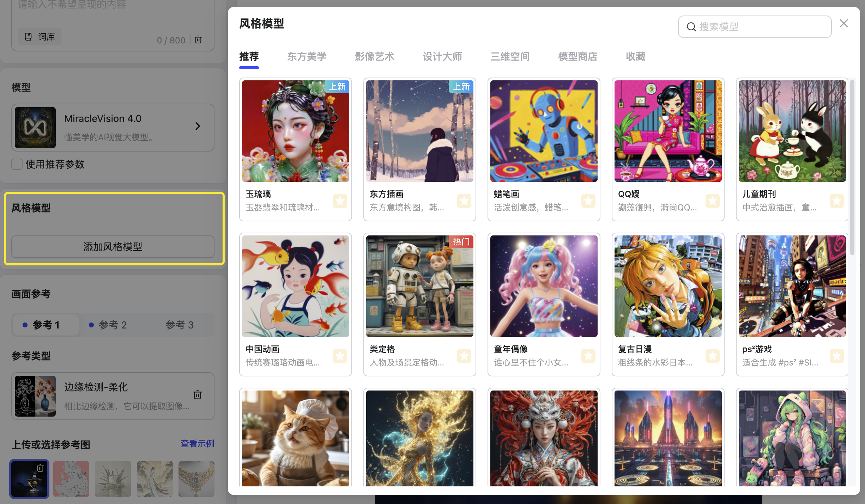Image resolution: width=865 pixels, height=504 pixels.
Task: Select the 三维空间 tab
Action: point(510,56)
